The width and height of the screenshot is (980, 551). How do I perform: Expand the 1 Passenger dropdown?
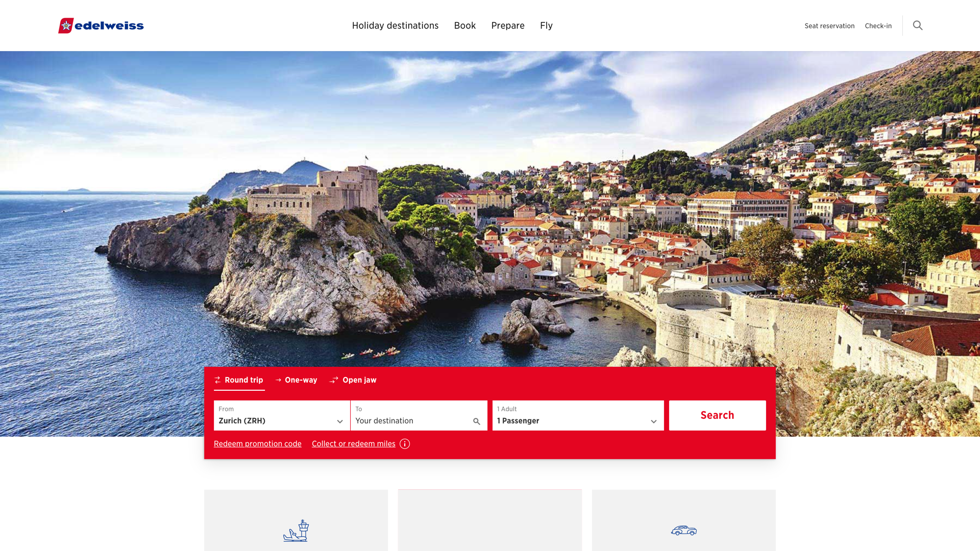point(578,416)
